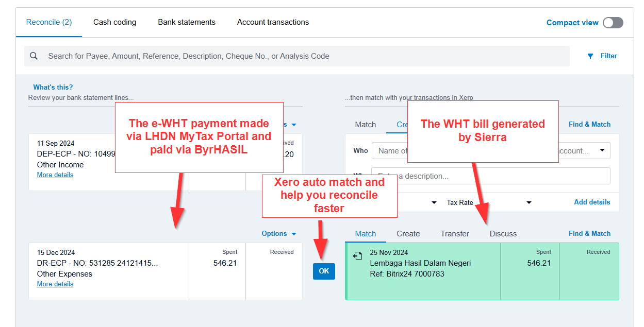Screen dimensions: 644x327
Task: Click the bill document icon in matched transaction
Action: (x=357, y=256)
